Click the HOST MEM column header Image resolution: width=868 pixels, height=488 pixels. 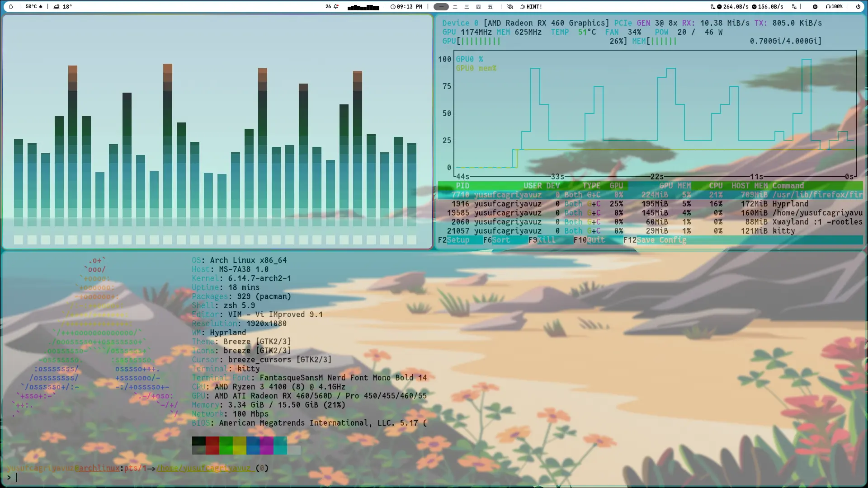pyautogui.click(x=750, y=186)
